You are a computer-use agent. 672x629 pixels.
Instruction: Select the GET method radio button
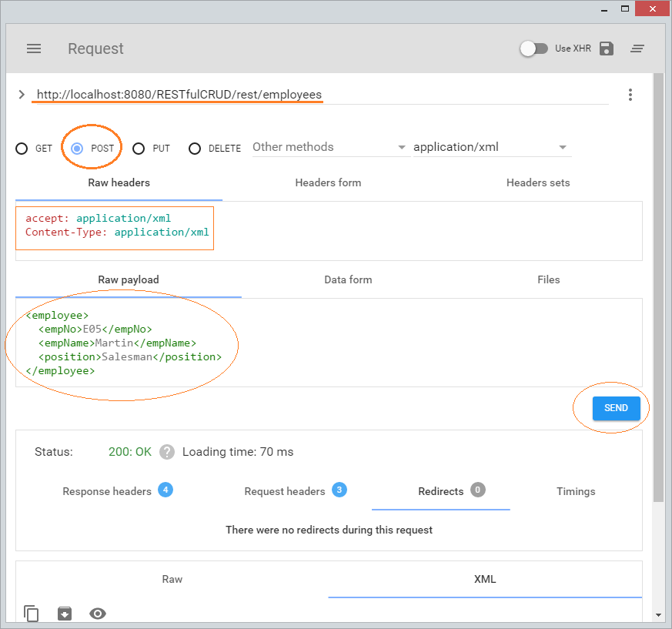coord(22,149)
